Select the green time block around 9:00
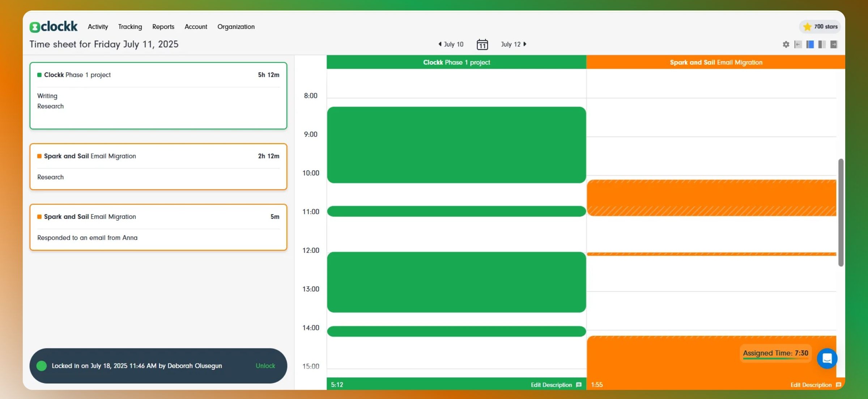868x399 pixels. [456, 145]
